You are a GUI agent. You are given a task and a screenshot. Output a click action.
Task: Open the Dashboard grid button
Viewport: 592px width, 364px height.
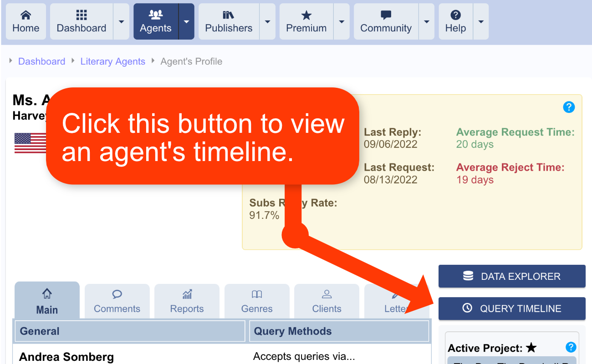pos(81,21)
